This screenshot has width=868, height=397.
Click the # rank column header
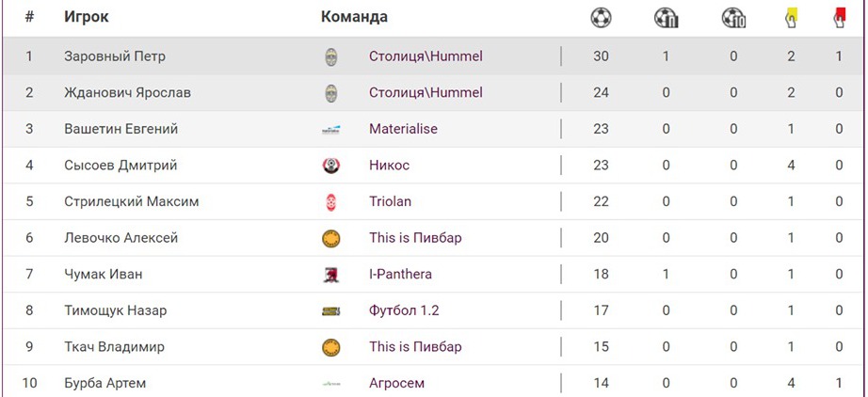pos(29,17)
